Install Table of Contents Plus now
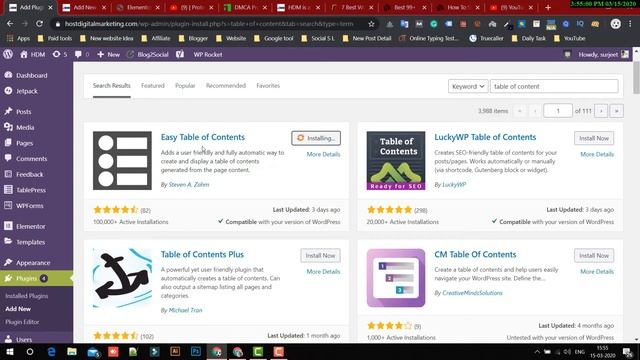This screenshot has height=360, width=640. click(320, 256)
